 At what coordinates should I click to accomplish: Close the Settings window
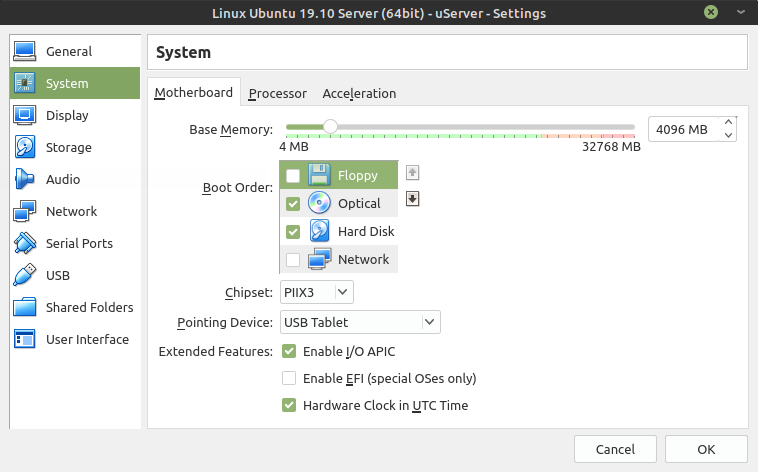pos(711,12)
